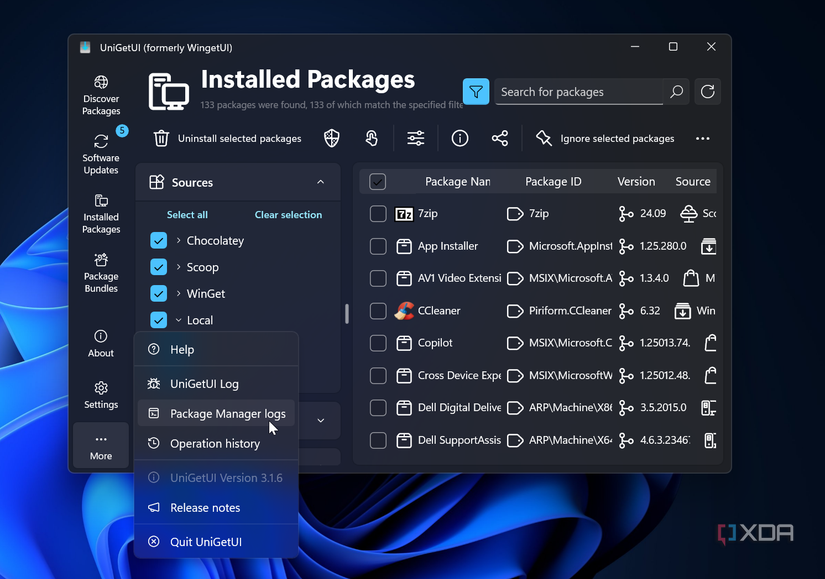
Task: Click the share packages icon
Action: pyautogui.click(x=500, y=138)
